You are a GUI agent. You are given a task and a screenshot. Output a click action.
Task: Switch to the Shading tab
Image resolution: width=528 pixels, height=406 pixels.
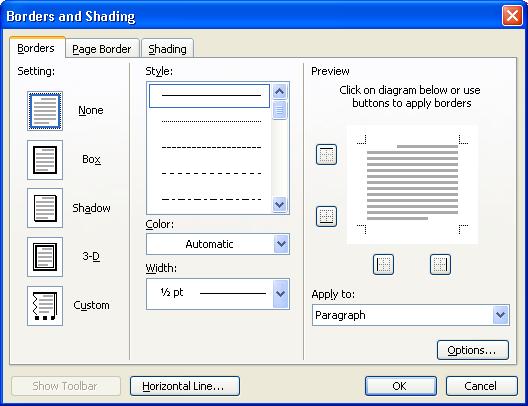point(167,49)
